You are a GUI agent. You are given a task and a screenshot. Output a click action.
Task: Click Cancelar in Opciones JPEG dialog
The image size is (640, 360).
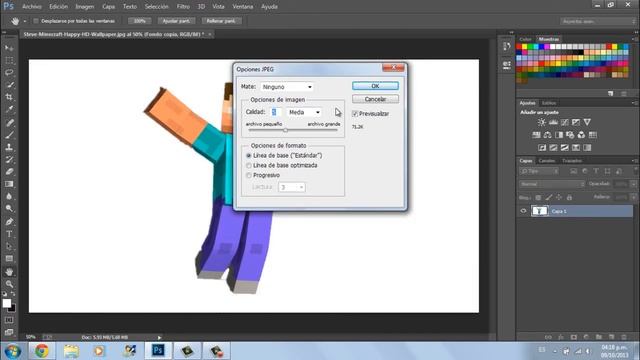tap(375, 99)
